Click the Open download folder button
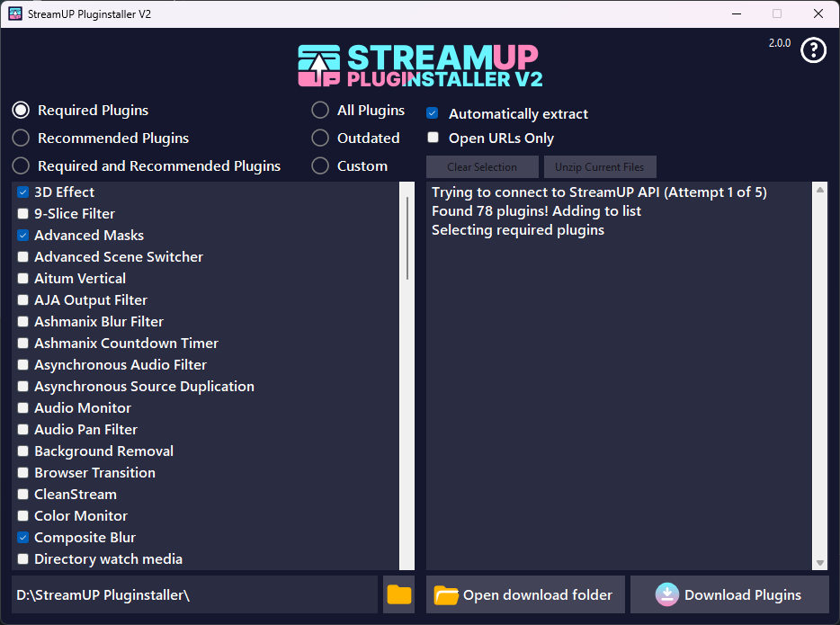The width and height of the screenshot is (840, 625). 525,594
